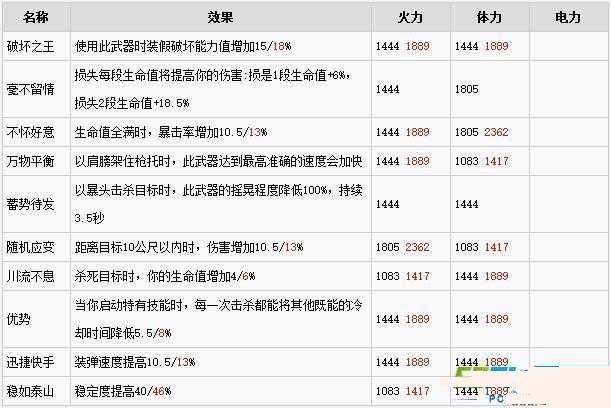Click 体力 value 1083 1417 in 万物平衡 row
Viewport: 611px width, 408px height.
pyautogui.click(x=482, y=161)
